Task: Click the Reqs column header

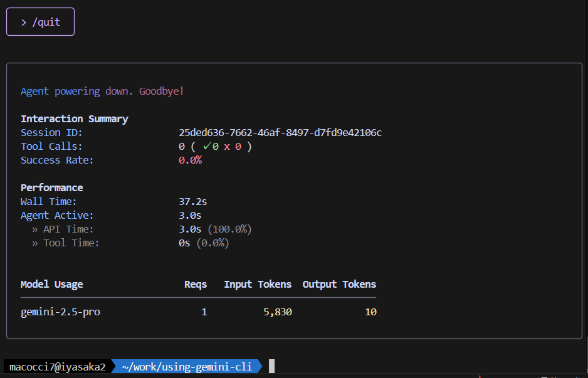Action: click(x=195, y=285)
